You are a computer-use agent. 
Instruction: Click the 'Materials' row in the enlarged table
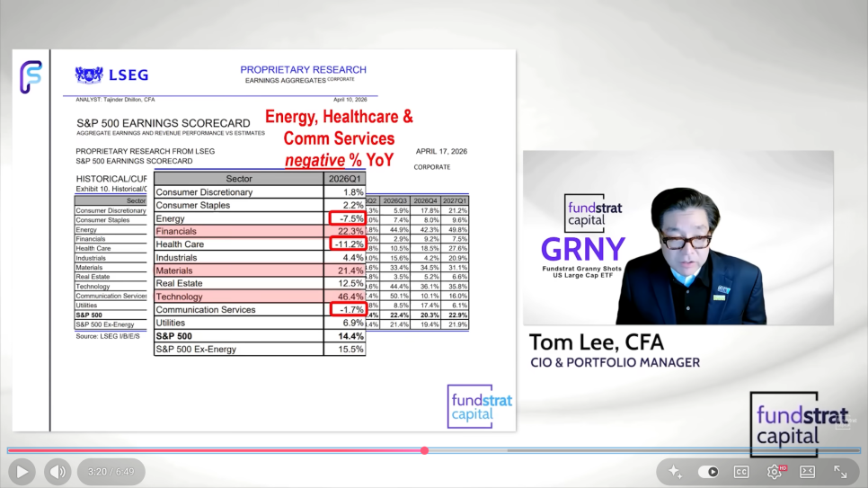[260, 271]
